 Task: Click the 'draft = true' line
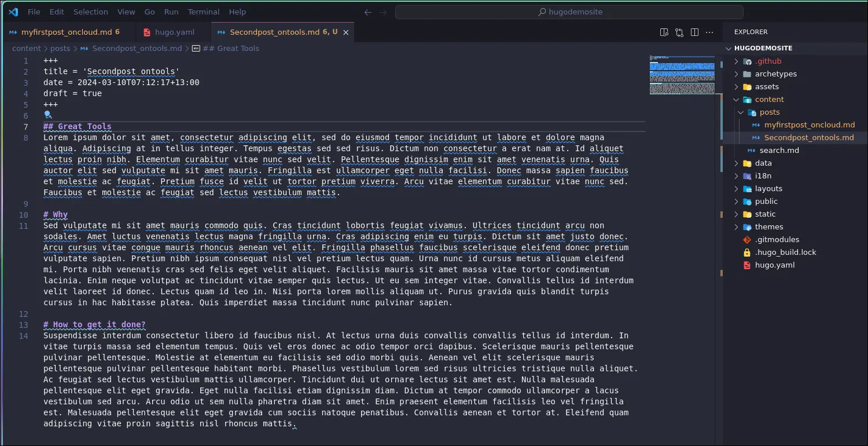pos(72,93)
